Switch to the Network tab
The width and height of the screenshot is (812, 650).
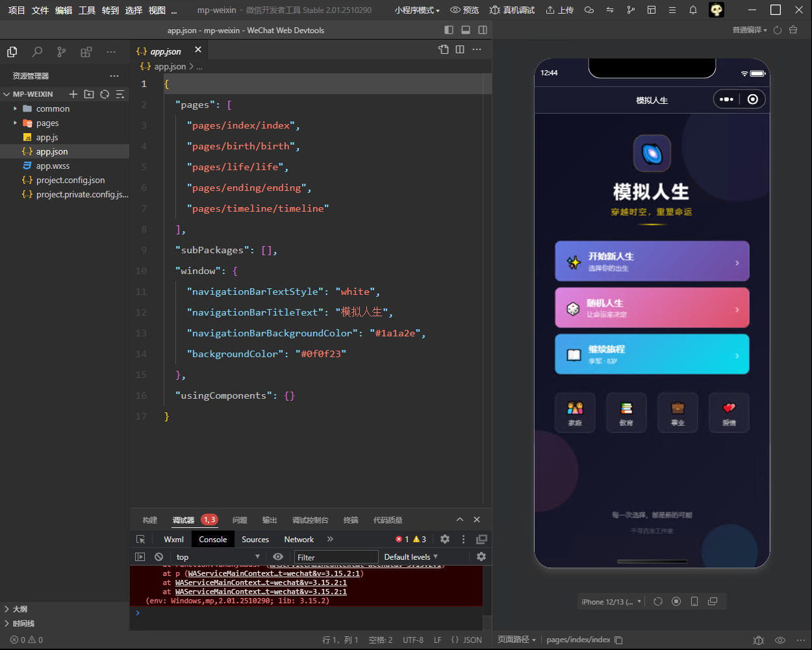pyautogui.click(x=299, y=540)
